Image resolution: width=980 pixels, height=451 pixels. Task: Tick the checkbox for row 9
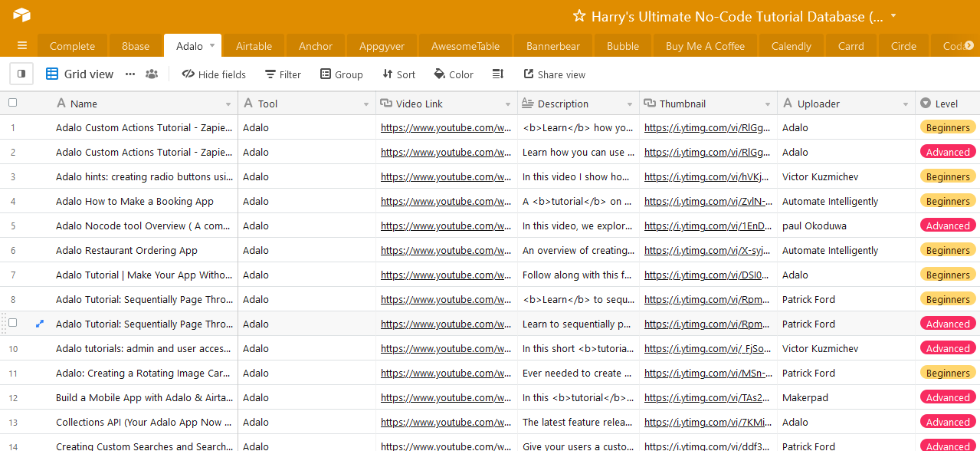pos(13,323)
